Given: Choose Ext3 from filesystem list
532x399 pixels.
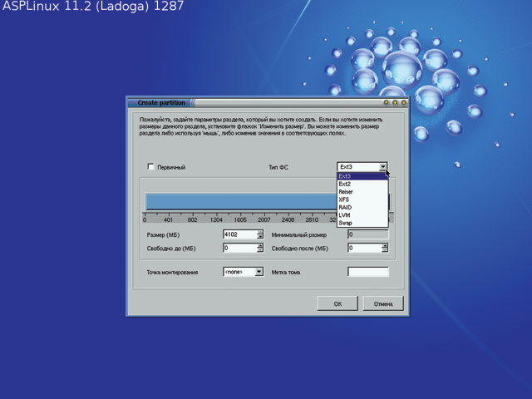Looking at the screenshot, I should (x=362, y=176).
